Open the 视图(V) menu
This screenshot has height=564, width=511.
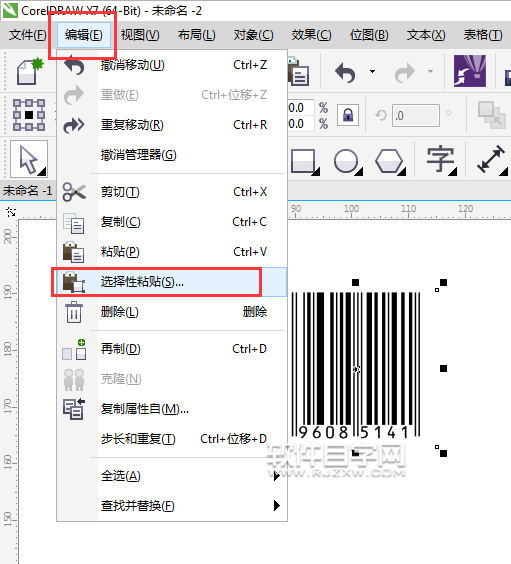(x=140, y=35)
